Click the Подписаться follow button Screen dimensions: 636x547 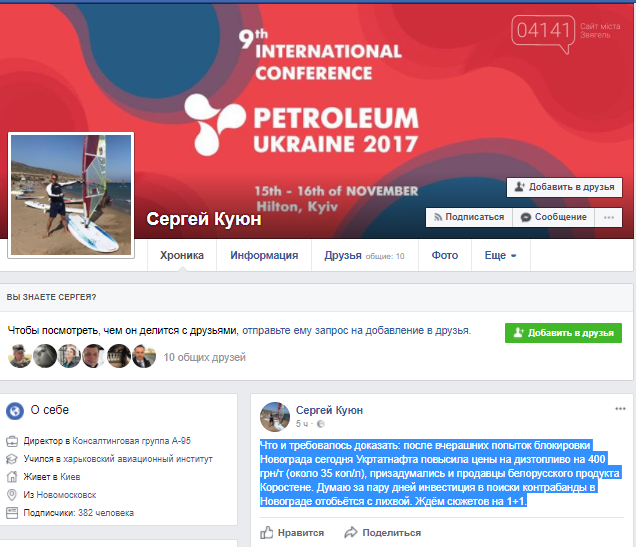pos(469,217)
